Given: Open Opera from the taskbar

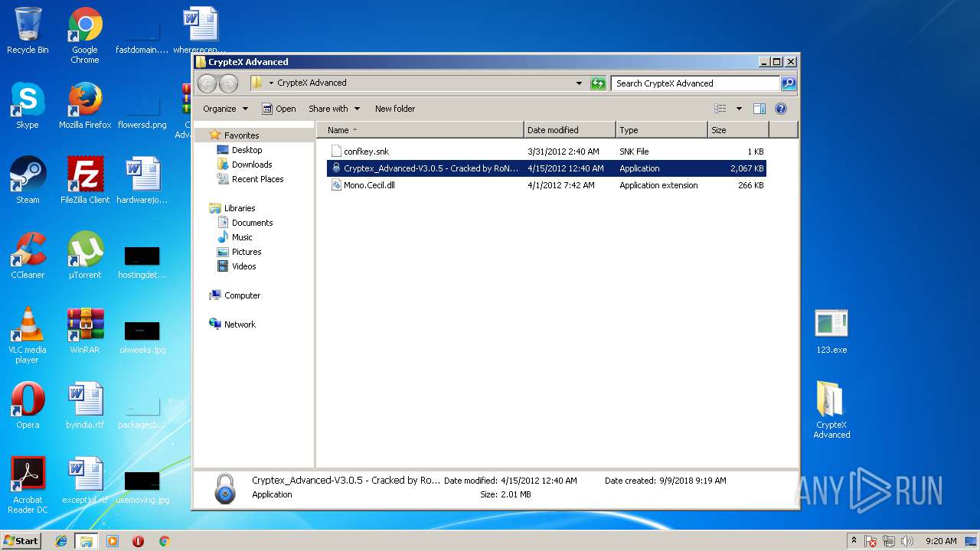Looking at the screenshot, I should pos(138,541).
